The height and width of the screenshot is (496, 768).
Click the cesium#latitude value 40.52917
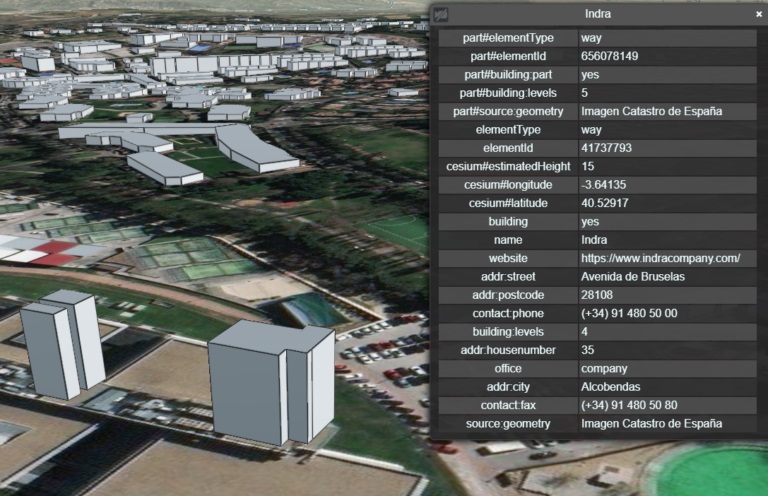[604, 203]
